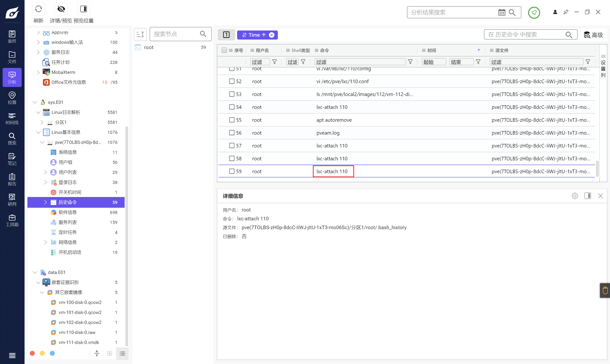Click the 设置列 column settings button
This screenshot has width=610, height=364.
pyautogui.click(x=603, y=66)
